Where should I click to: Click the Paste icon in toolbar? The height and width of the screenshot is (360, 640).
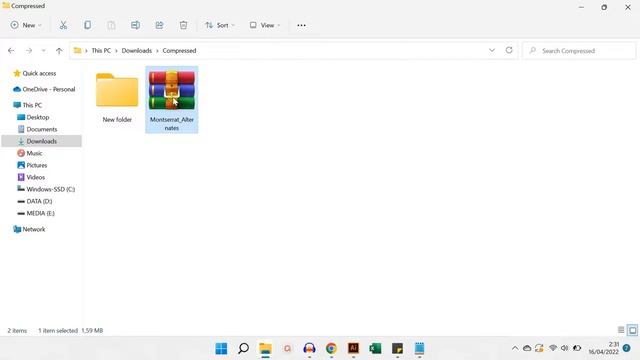tap(111, 25)
